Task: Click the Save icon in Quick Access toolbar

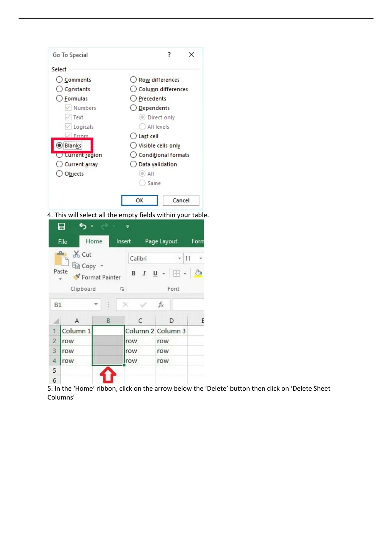Action: (61, 226)
